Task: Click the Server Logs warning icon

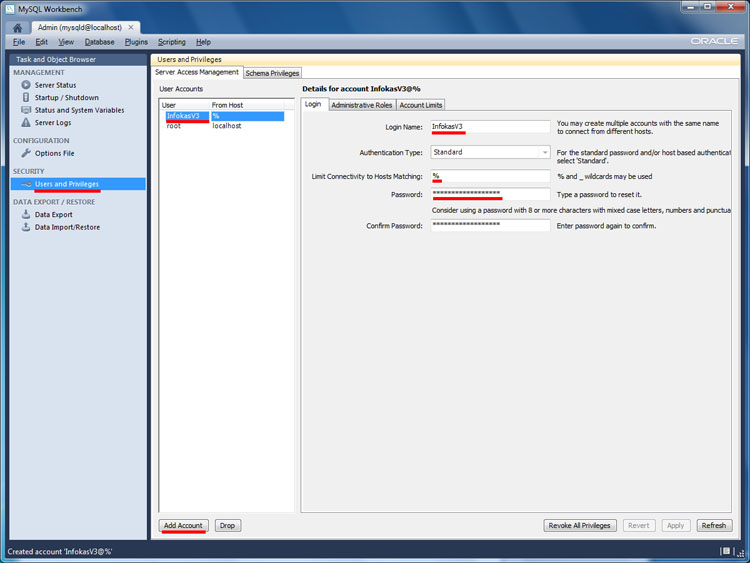Action: point(26,123)
